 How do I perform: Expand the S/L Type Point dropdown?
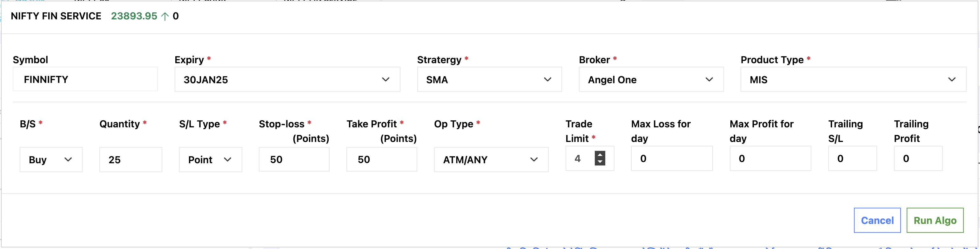click(210, 159)
